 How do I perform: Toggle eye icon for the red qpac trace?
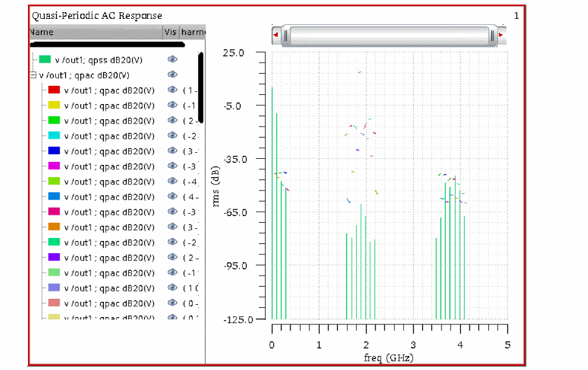pos(172,90)
